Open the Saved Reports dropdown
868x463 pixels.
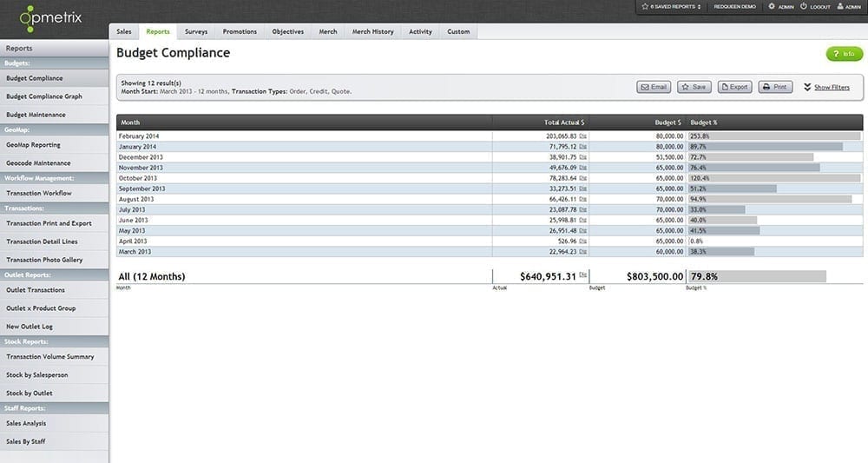(671, 7)
